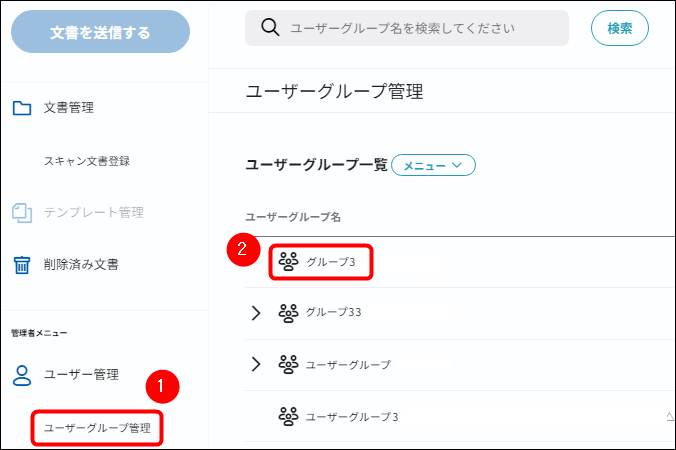Select the グループ3 group name

click(x=331, y=262)
